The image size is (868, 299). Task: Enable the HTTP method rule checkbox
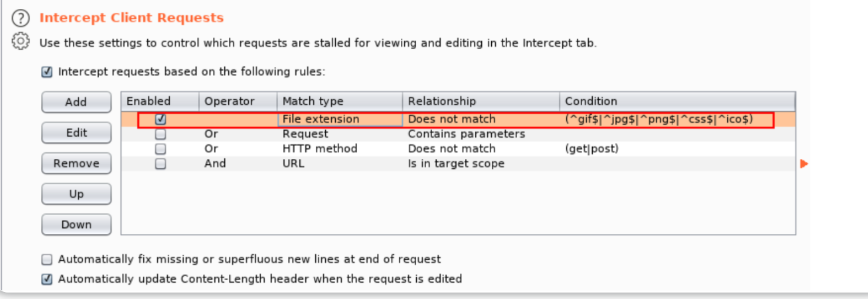[x=160, y=149]
